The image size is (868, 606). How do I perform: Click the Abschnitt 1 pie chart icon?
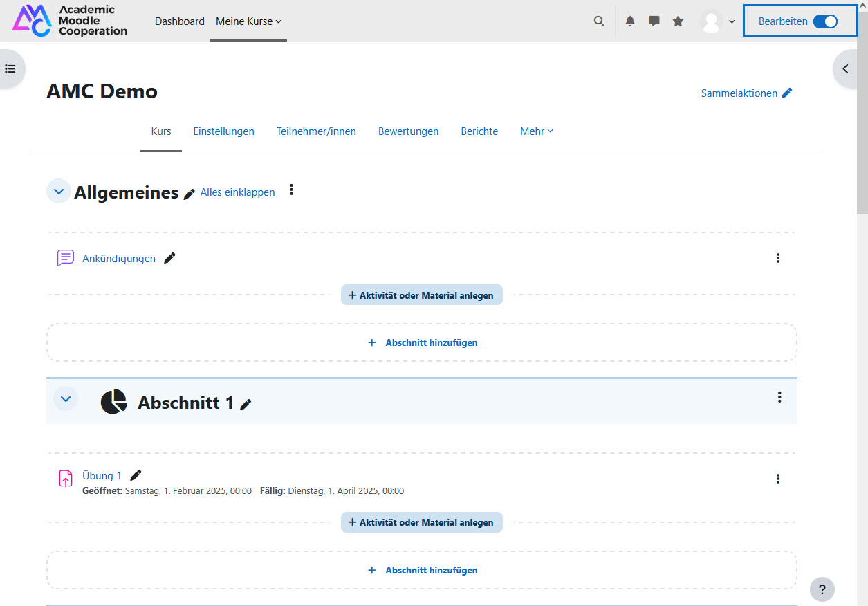tap(114, 401)
